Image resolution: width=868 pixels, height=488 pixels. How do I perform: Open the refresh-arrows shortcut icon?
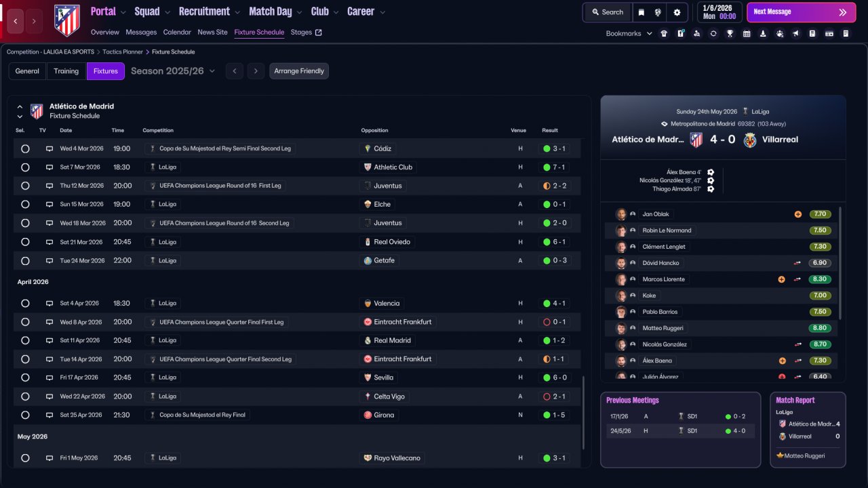[713, 33]
